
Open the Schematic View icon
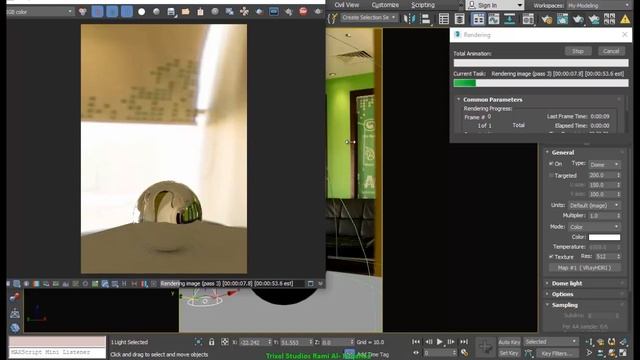tap(509, 18)
